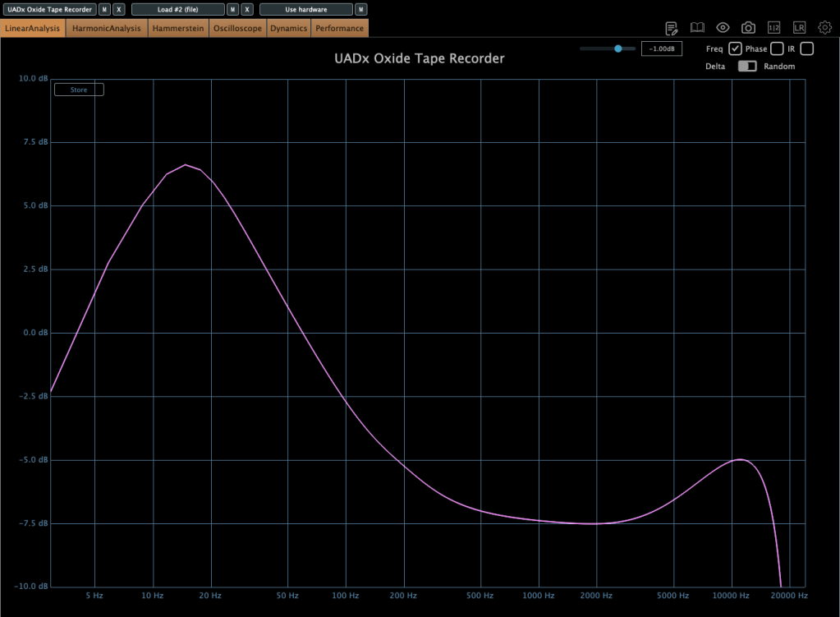
Task: Switch to the HarmonicAnalysis tab
Action: pos(107,29)
